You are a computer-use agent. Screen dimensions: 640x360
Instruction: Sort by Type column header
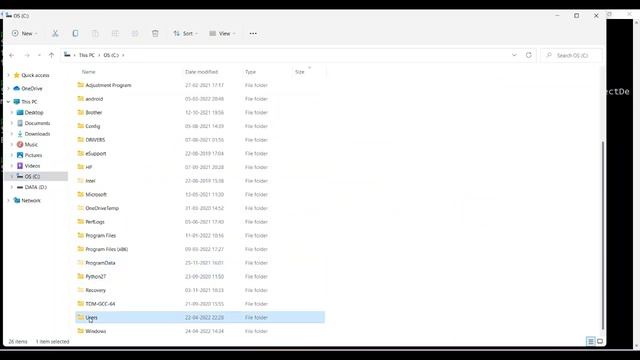pyautogui.click(x=251, y=72)
